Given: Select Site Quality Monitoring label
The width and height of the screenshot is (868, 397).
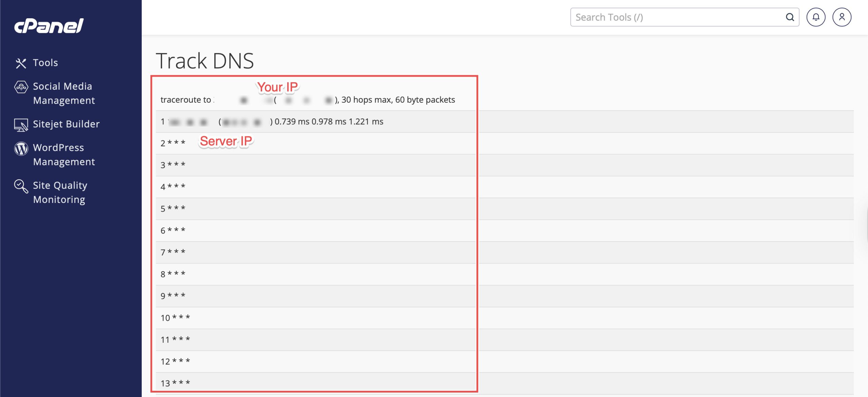Looking at the screenshot, I should [60, 192].
